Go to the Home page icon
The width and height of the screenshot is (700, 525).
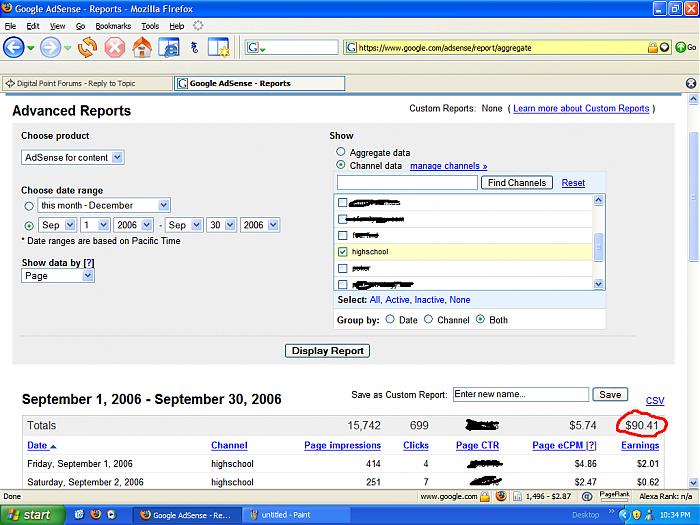pos(142,47)
